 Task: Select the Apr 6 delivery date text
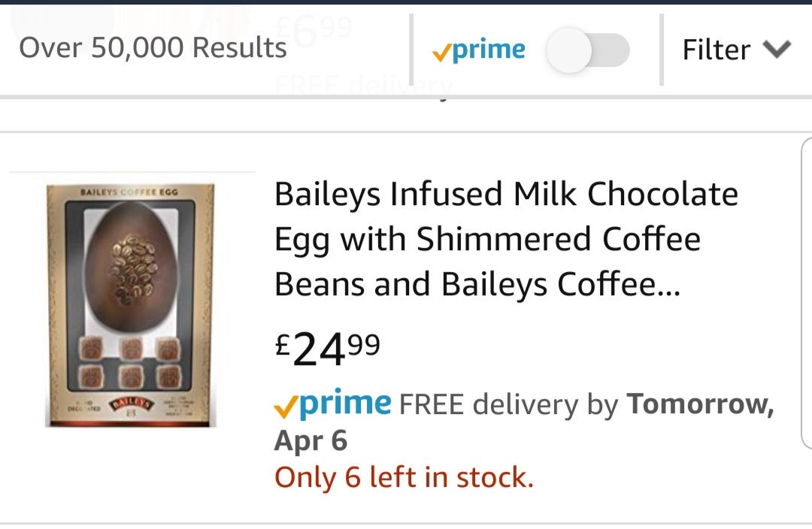[311, 440]
